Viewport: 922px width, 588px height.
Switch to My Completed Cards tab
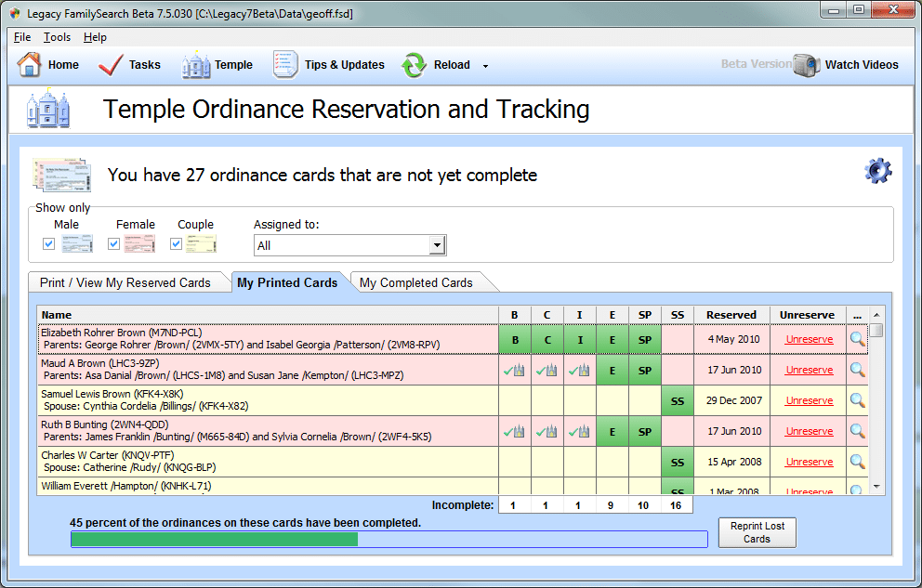tap(416, 282)
